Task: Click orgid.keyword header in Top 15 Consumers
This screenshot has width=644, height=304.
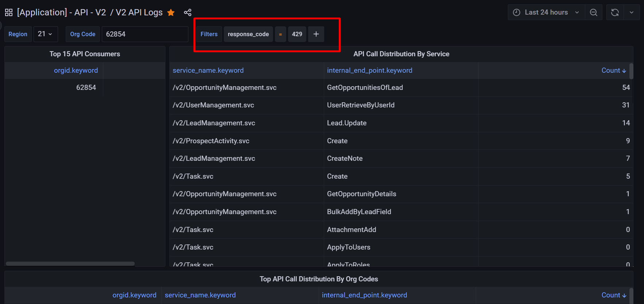Action: pos(76,71)
